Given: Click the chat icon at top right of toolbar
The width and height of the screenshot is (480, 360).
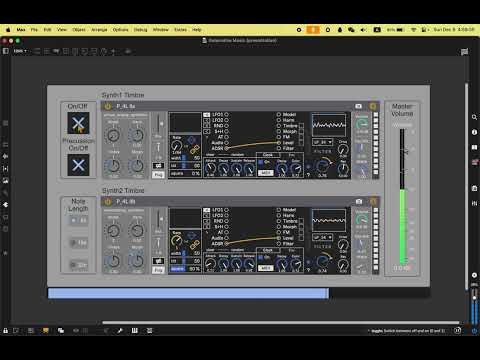Looking at the screenshot, I should coord(464,52).
